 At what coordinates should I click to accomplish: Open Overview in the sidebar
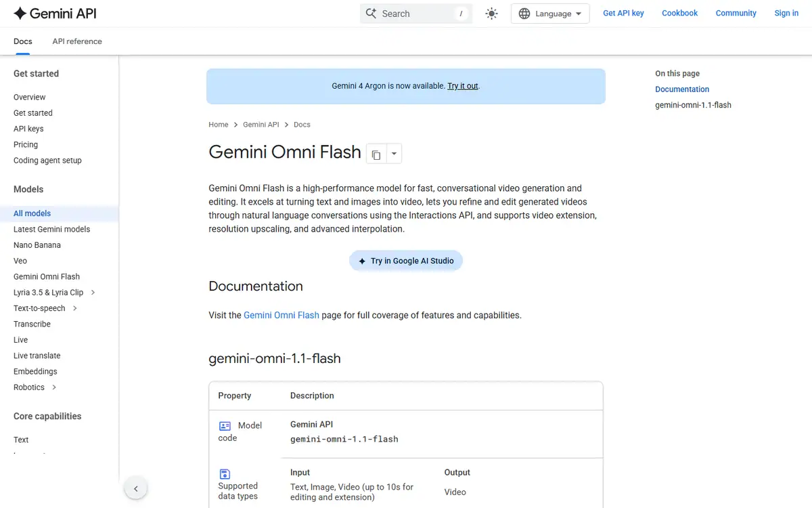[30, 97]
